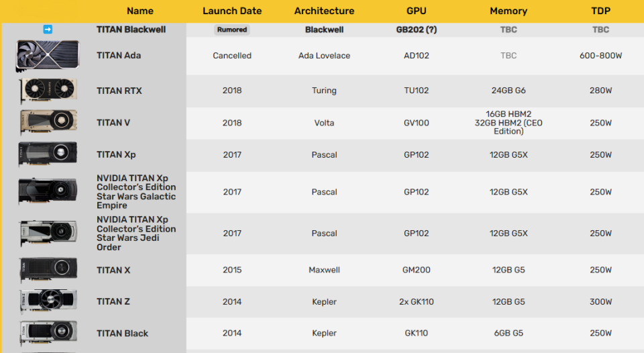Open the TITAN Ada graphics card thumbnail
The width and height of the screenshot is (644, 353).
pos(47,56)
